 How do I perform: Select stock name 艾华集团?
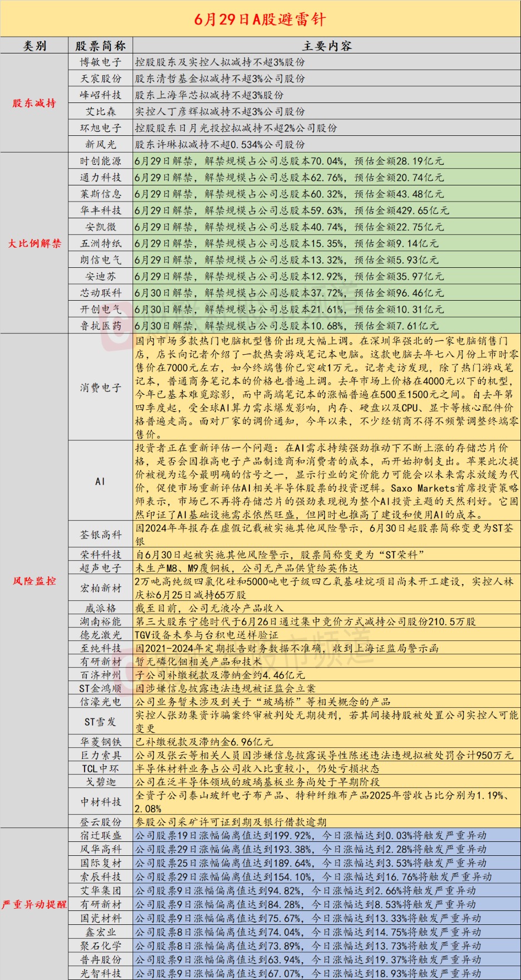pyautogui.click(x=101, y=890)
